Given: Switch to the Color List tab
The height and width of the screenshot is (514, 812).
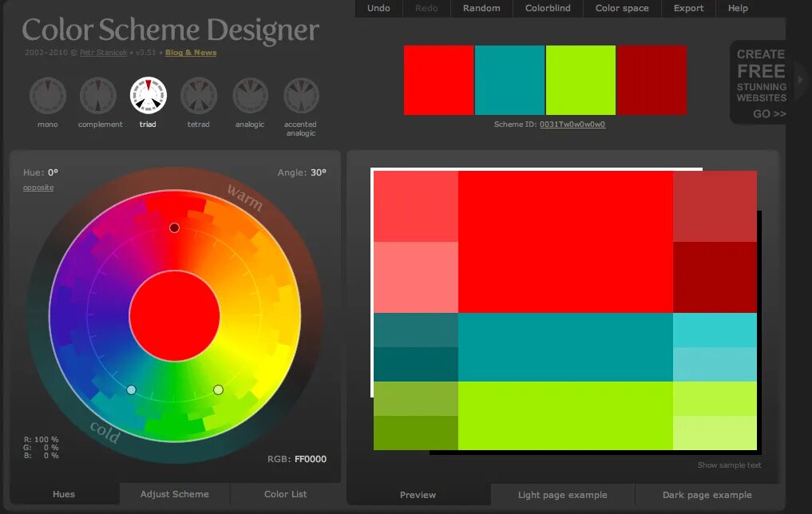Looking at the screenshot, I should click(x=285, y=494).
